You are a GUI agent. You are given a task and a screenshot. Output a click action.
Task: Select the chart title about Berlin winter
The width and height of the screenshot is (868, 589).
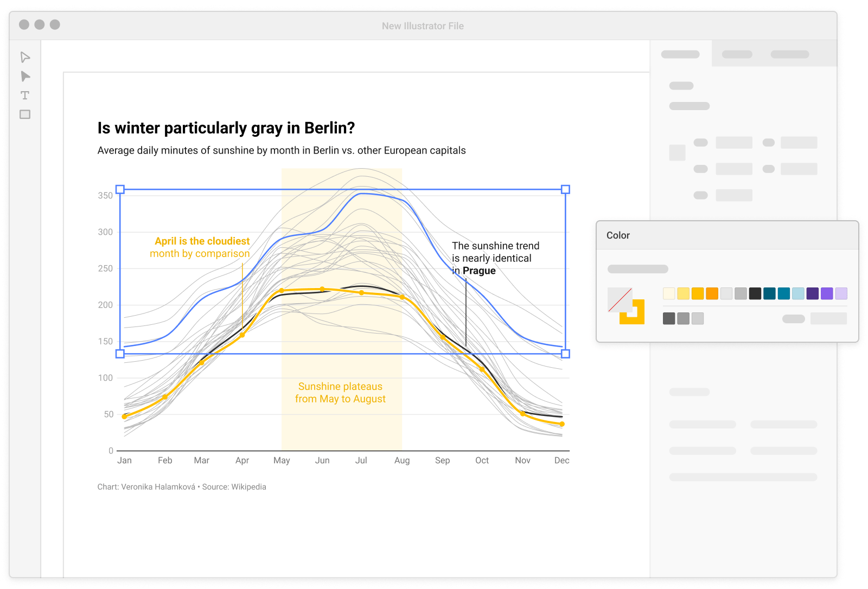click(x=226, y=128)
